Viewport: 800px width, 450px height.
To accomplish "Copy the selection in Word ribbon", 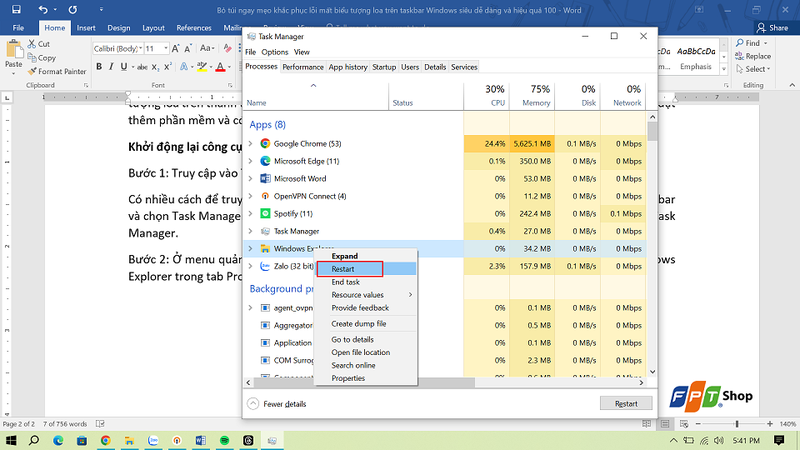I will coord(42,58).
